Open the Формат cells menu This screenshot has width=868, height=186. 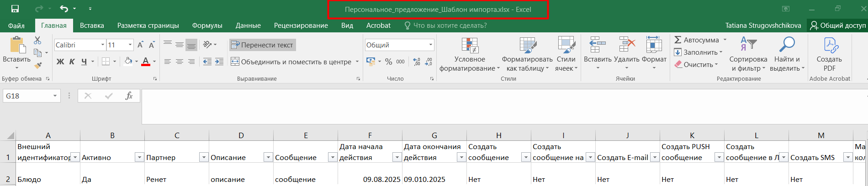point(654,53)
